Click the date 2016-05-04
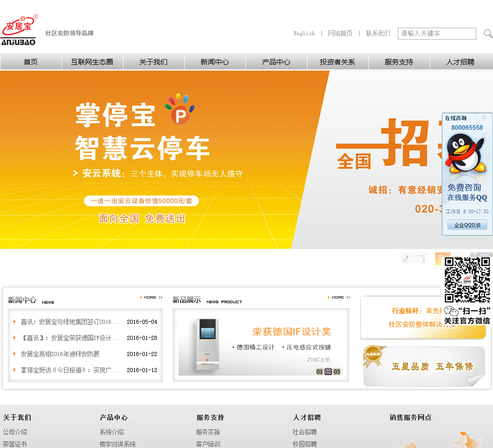Screen dimensions: 493x448 pyautogui.click(x=142, y=322)
